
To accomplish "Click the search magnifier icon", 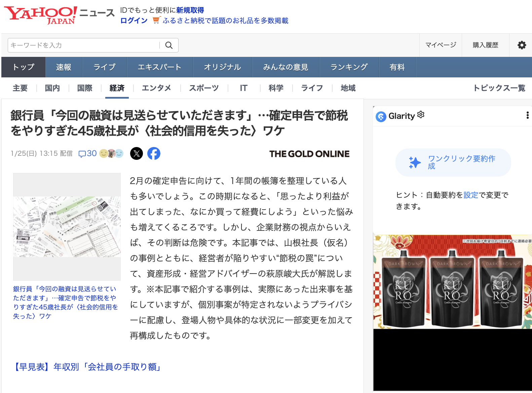I will [x=169, y=45].
